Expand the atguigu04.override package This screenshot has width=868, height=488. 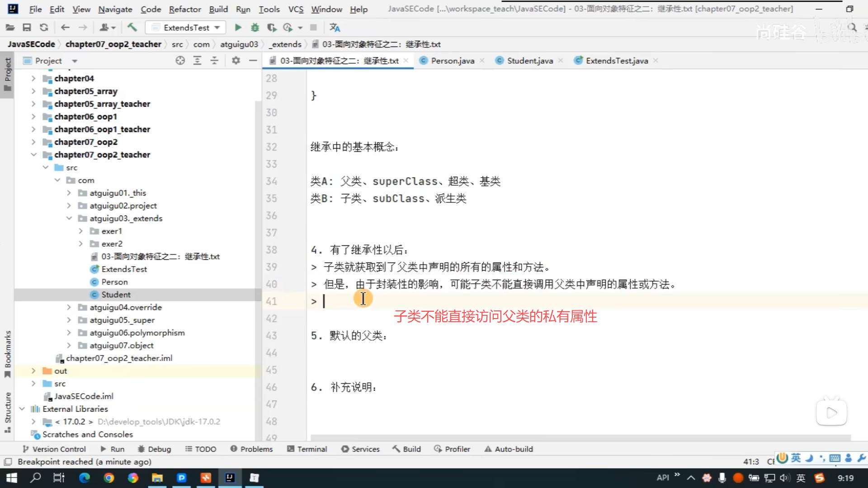coord(69,307)
